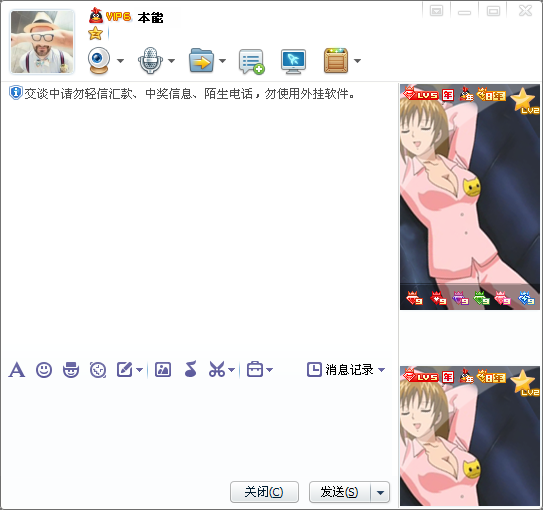Click contact name 本能
Image resolution: width=543 pixels, height=510 pixels.
[x=150, y=17]
